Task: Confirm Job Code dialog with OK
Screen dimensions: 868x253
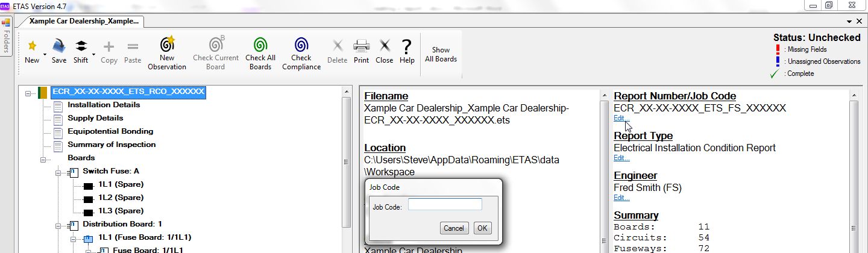Action: coord(482,228)
